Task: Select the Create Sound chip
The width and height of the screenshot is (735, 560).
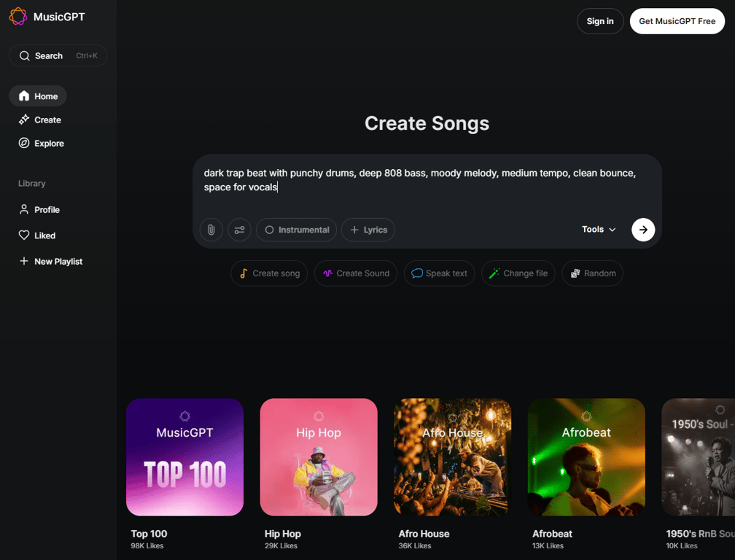Action: tap(356, 273)
